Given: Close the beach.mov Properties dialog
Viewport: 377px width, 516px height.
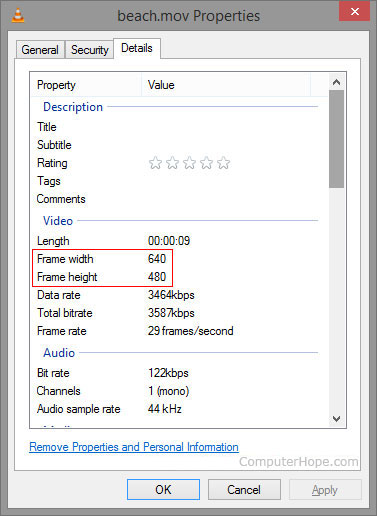Looking at the screenshot, I should point(354,12).
